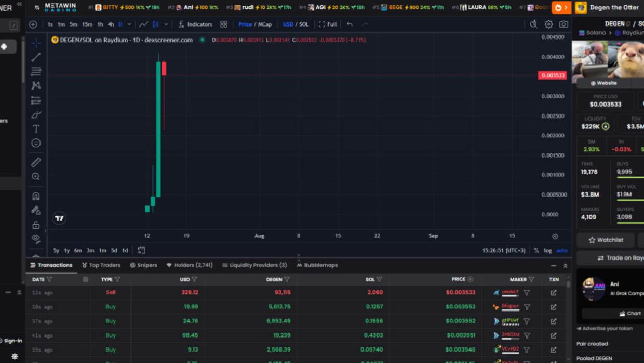Toggle stay in drawing mode
The height and width of the screenshot is (363, 644).
point(36,211)
